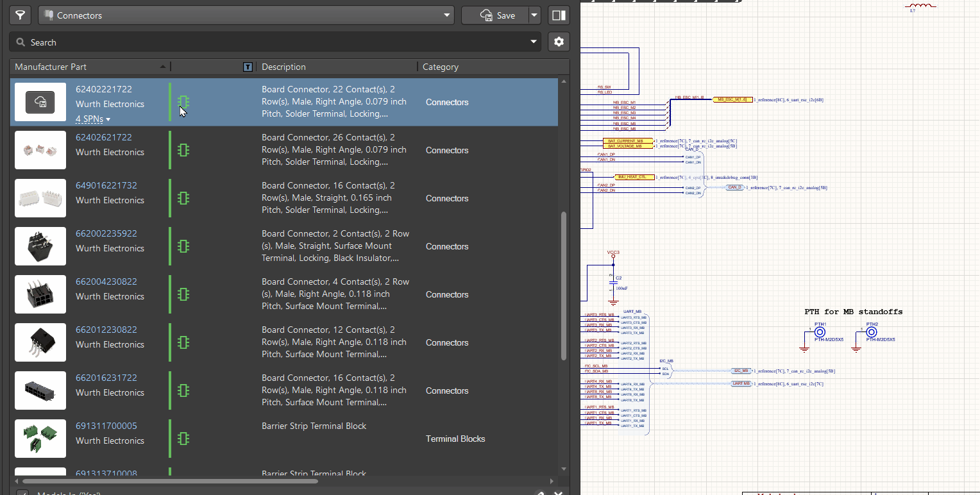Click the green symbol icon for 691311700005

click(183, 439)
